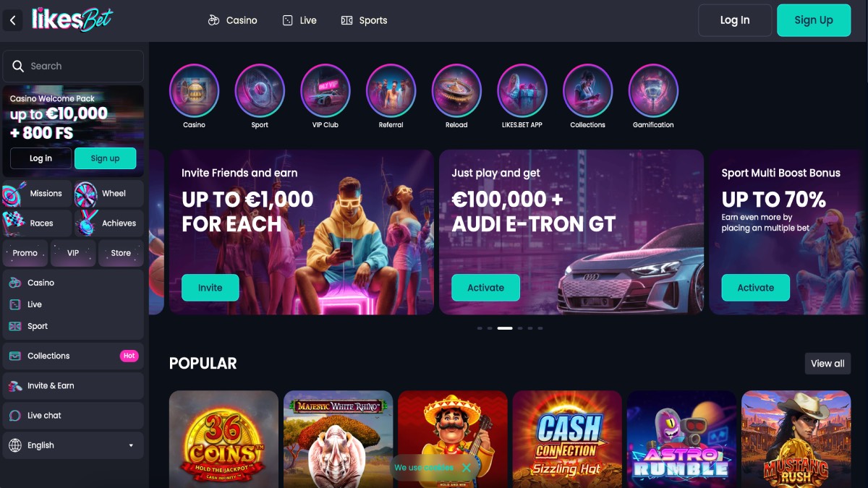Click the top-right Sign Up button
Image resolution: width=868 pixels, height=488 pixels.
pyautogui.click(x=814, y=20)
